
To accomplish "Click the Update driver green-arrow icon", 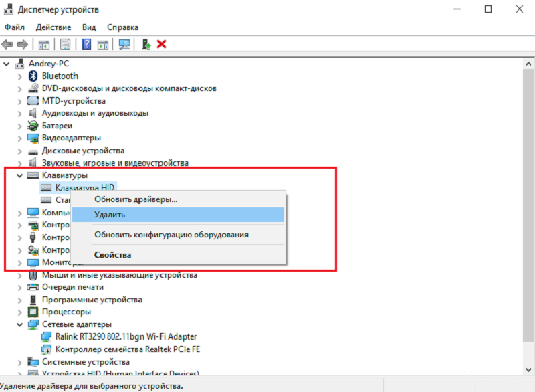I will (x=146, y=44).
